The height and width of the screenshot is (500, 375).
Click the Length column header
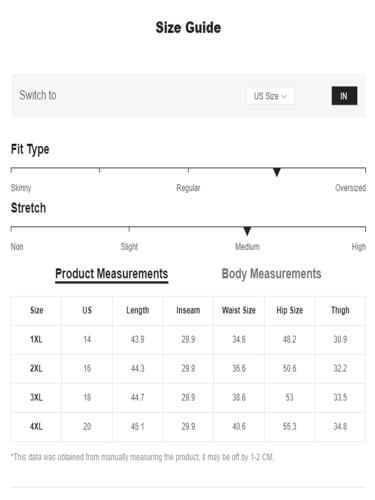(137, 310)
